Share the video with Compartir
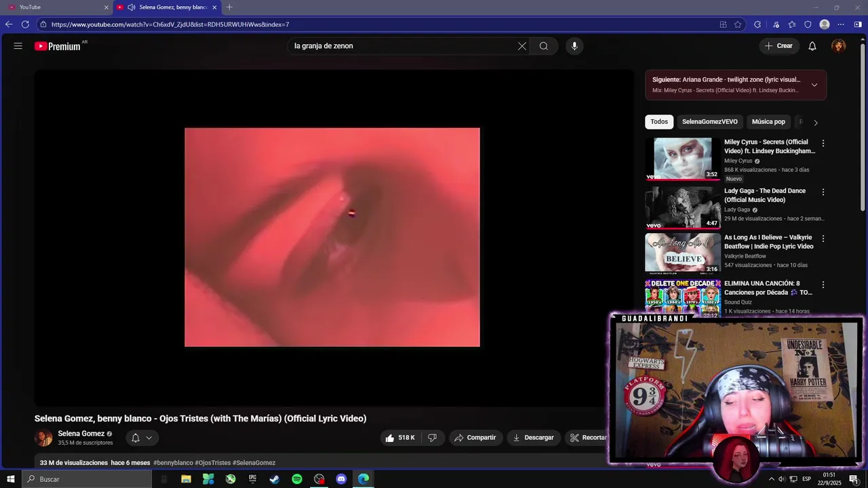868x488 pixels. 475,438
